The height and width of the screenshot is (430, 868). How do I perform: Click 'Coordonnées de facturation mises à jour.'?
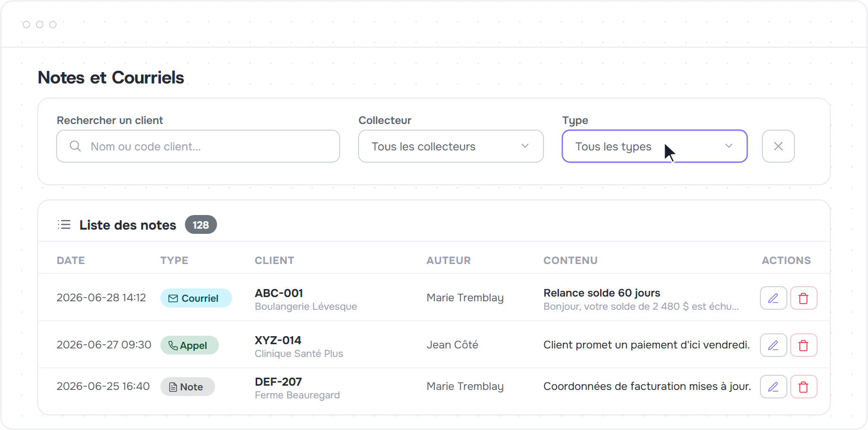[x=647, y=386]
